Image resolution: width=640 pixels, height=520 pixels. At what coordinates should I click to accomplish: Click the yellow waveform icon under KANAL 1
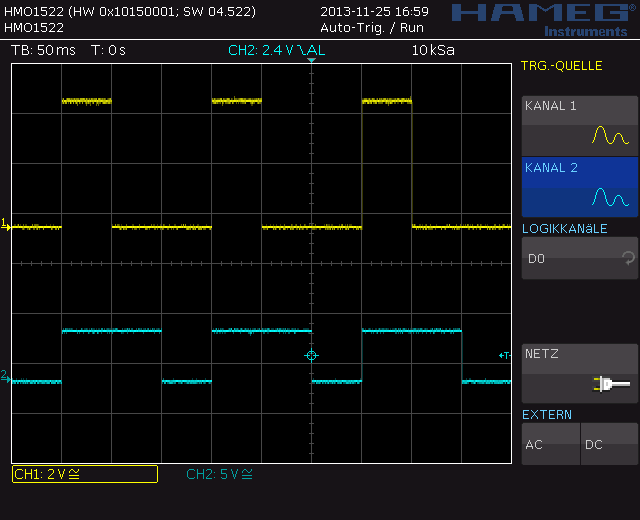[x=610, y=135]
